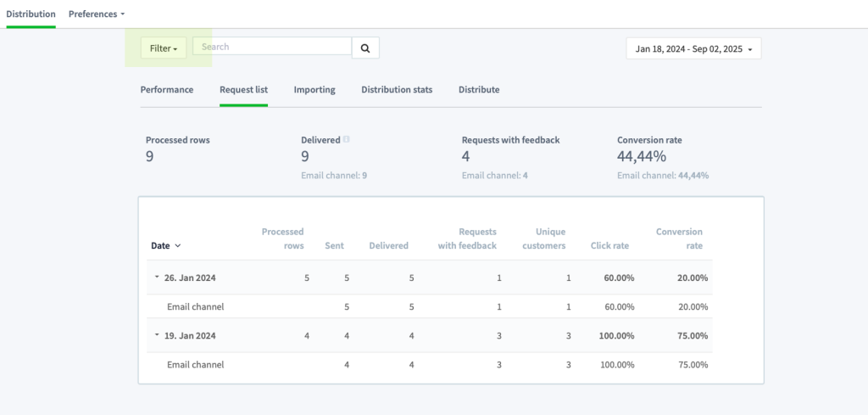The width and height of the screenshot is (868, 415).
Task: Click the sort arrow next to Date
Action: pos(177,246)
